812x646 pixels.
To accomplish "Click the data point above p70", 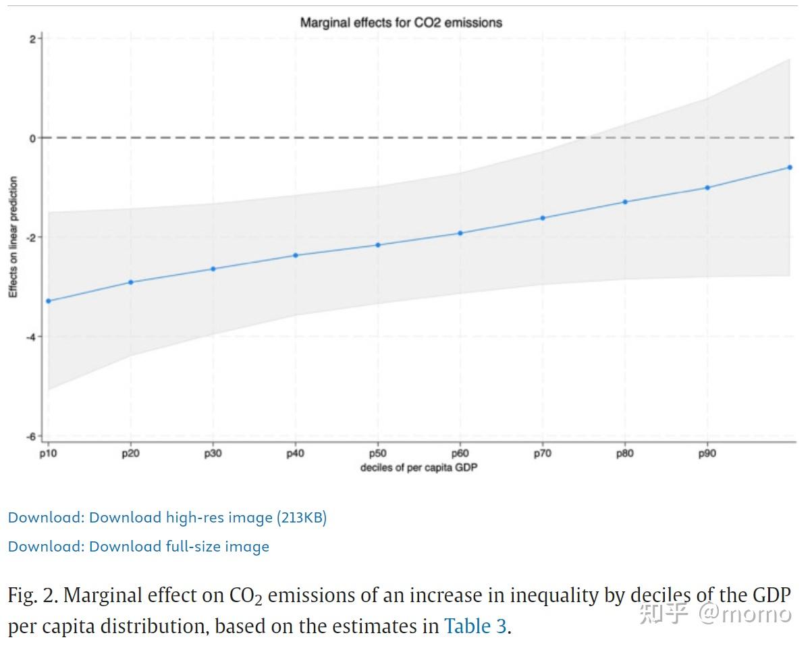I will pyautogui.click(x=543, y=218).
